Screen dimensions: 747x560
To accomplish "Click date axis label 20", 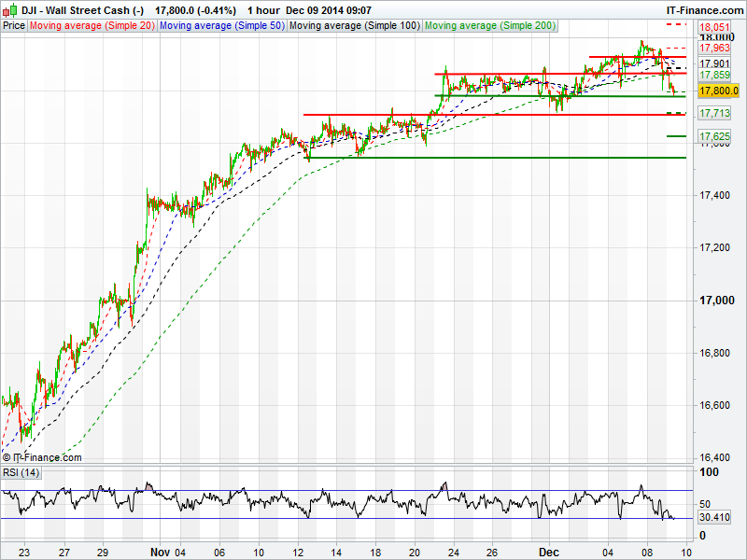I will point(414,553).
